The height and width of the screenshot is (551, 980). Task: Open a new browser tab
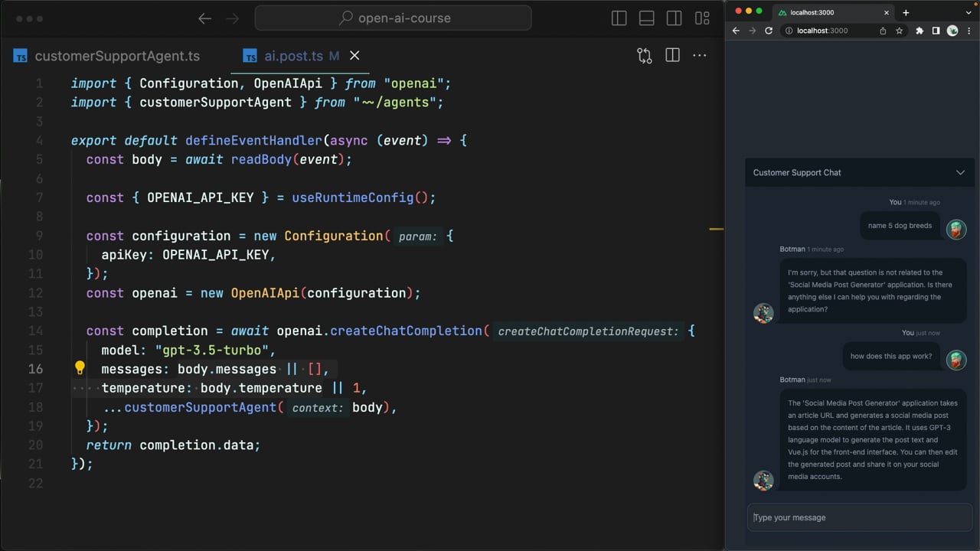[906, 12]
